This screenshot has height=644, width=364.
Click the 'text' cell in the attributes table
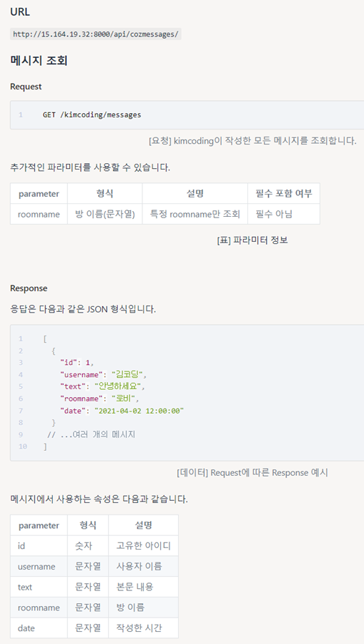[x=39, y=587]
